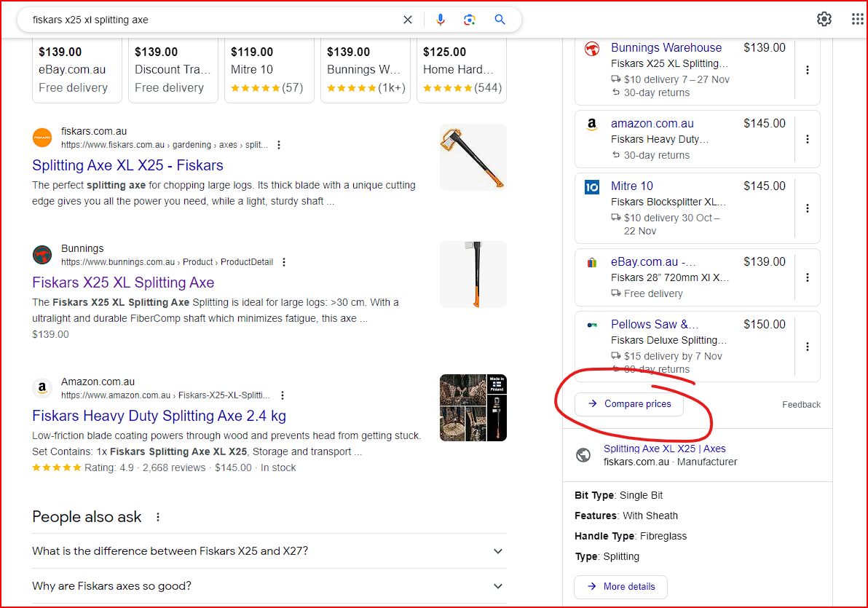
Task: Open the Fiskars orange axe thumbnail
Action: coord(473,157)
